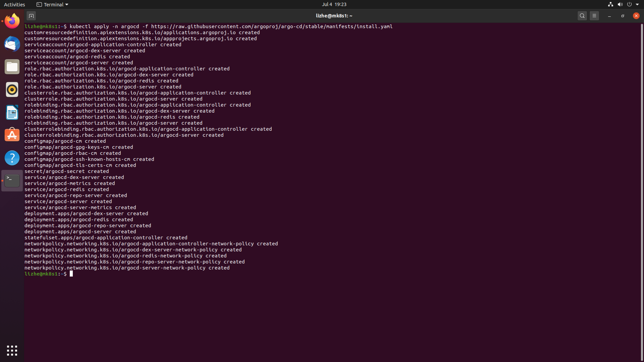Viewport: 644px width, 362px height.
Task: Click the install.yaml URL in the command
Action: coord(272,26)
